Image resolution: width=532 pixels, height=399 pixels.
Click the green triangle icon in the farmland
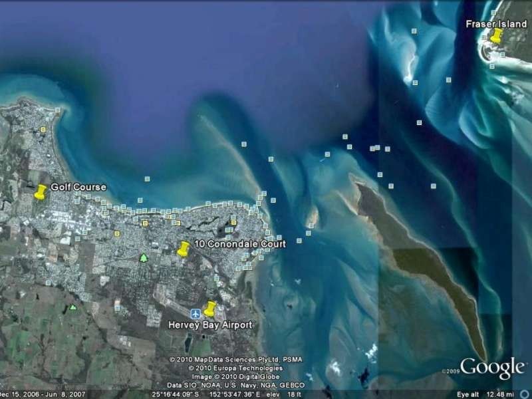tap(72, 307)
